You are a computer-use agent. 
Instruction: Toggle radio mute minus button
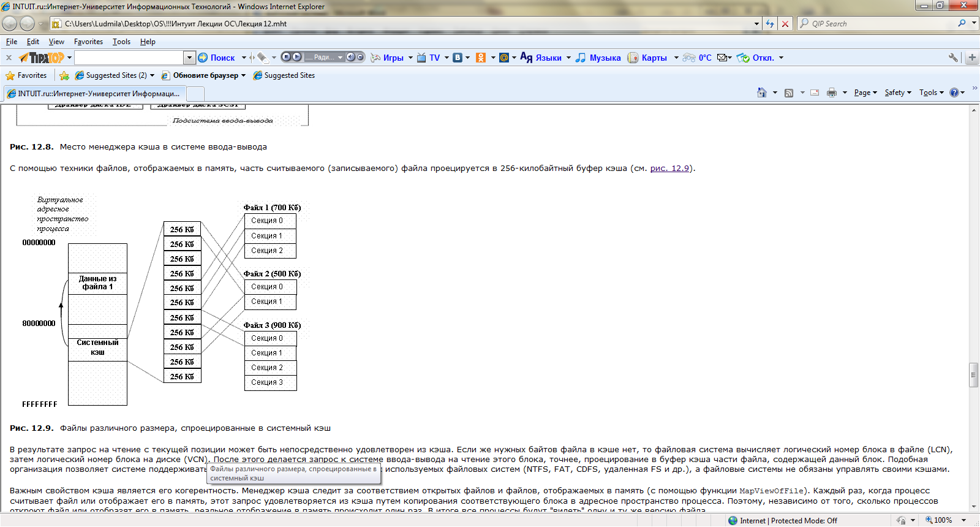coord(360,57)
